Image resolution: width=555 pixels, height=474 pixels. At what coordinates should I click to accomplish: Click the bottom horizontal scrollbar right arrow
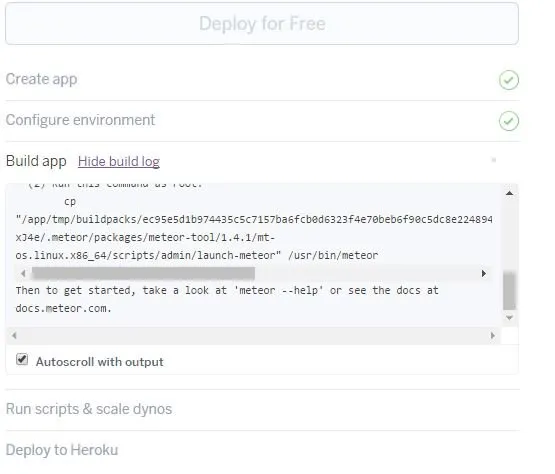pyautogui.click(x=492, y=335)
